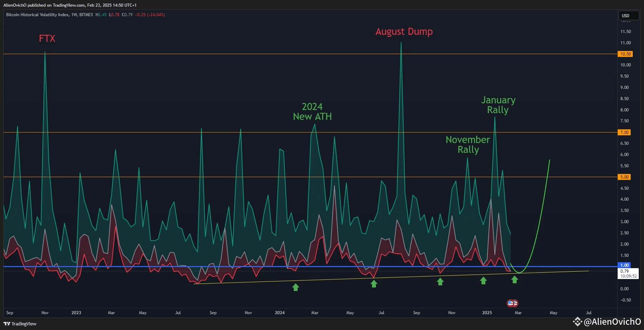Click the current price label 0.79
The height and width of the screenshot is (330, 644).
[x=624, y=271]
